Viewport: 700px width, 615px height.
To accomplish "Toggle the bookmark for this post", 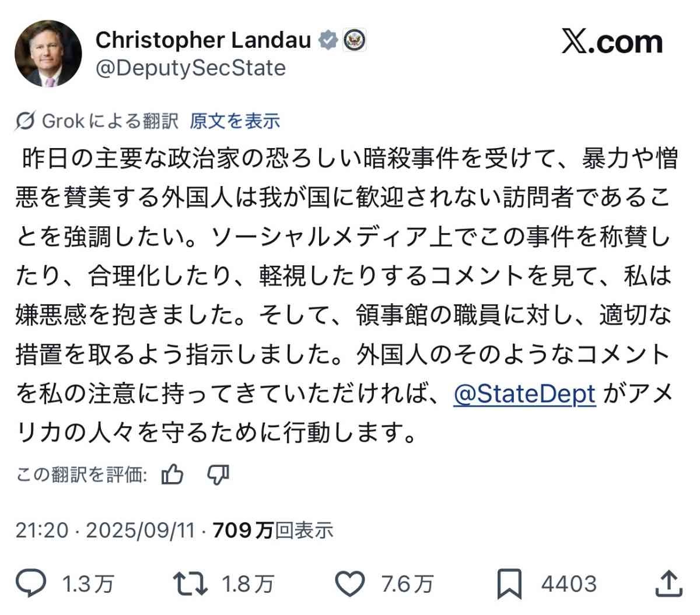I will click(x=509, y=584).
